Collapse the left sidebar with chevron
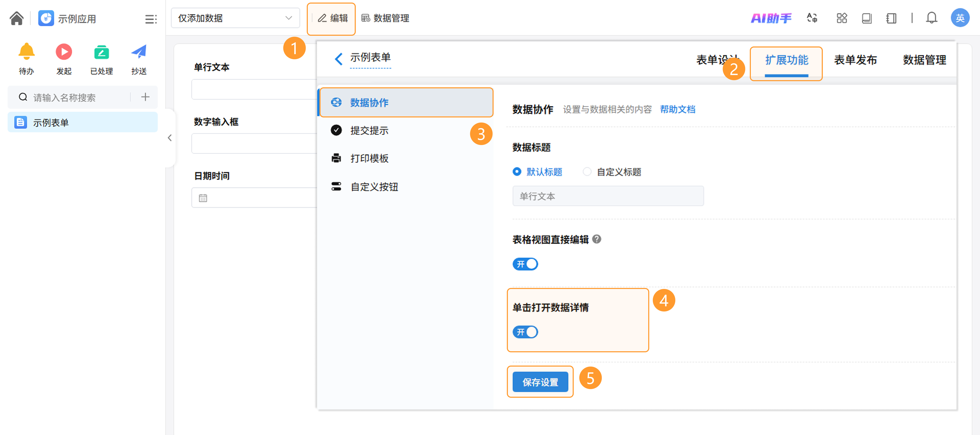The height and width of the screenshot is (435, 980). (x=170, y=138)
